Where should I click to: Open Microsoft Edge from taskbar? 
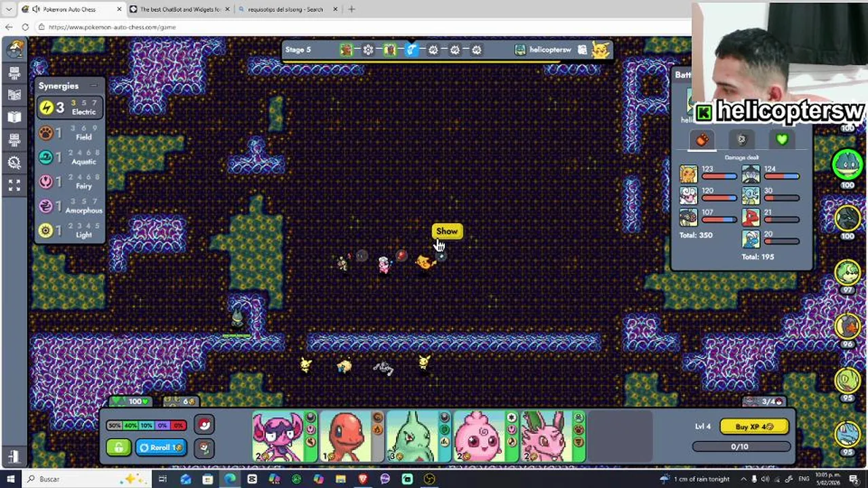tap(230, 479)
